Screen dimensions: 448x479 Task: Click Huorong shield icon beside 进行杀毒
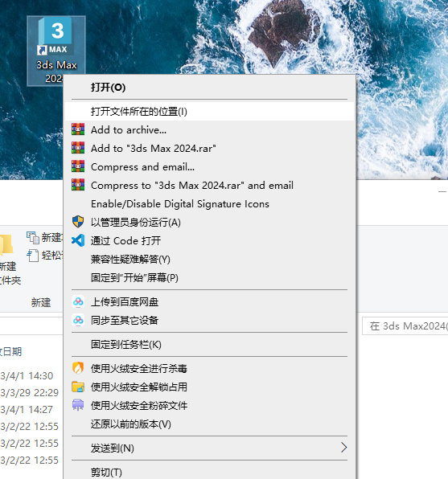[x=78, y=368]
